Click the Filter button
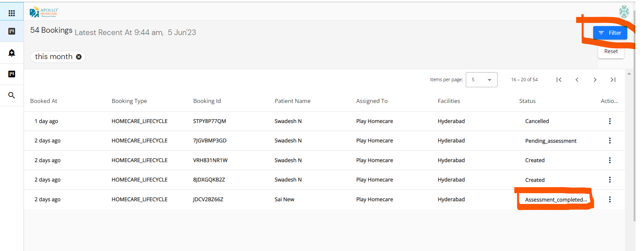This screenshot has height=251, width=644. (x=610, y=33)
